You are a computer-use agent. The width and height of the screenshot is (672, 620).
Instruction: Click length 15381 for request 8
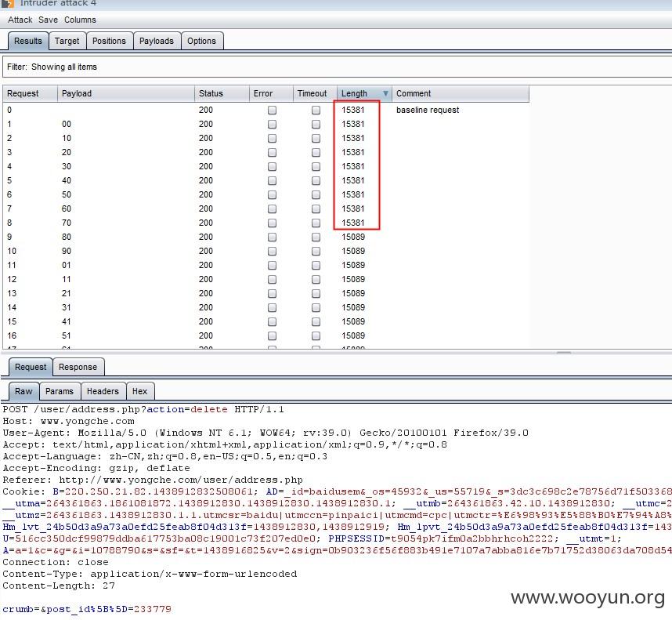[x=353, y=223]
